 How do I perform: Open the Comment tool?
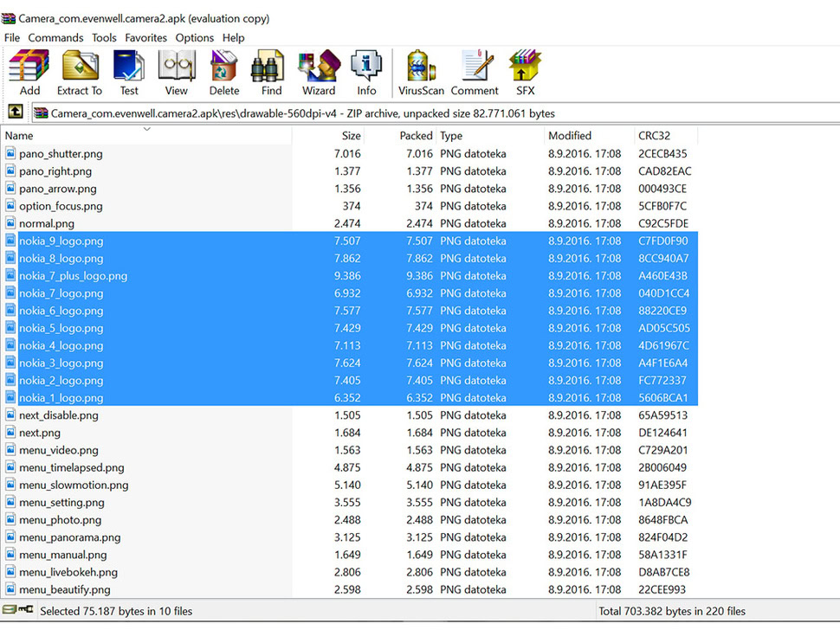[x=475, y=73]
